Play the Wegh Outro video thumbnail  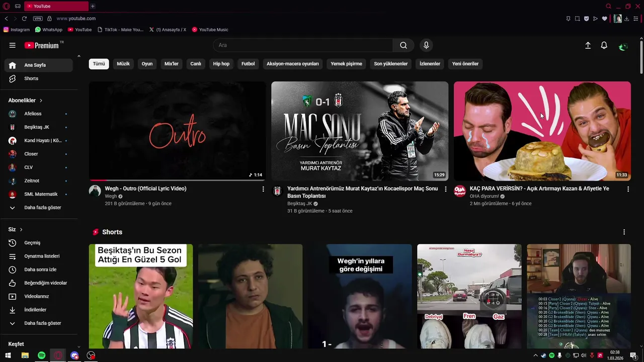[177, 131]
